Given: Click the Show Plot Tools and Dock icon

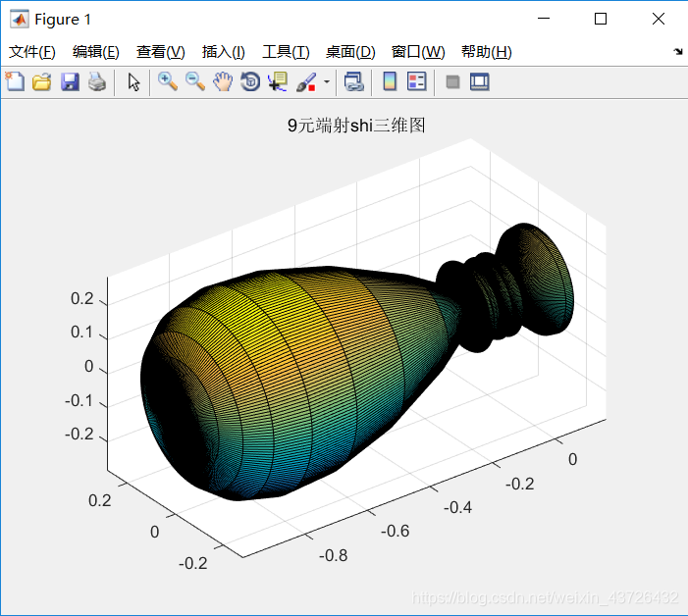Looking at the screenshot, I should (480, 82).
